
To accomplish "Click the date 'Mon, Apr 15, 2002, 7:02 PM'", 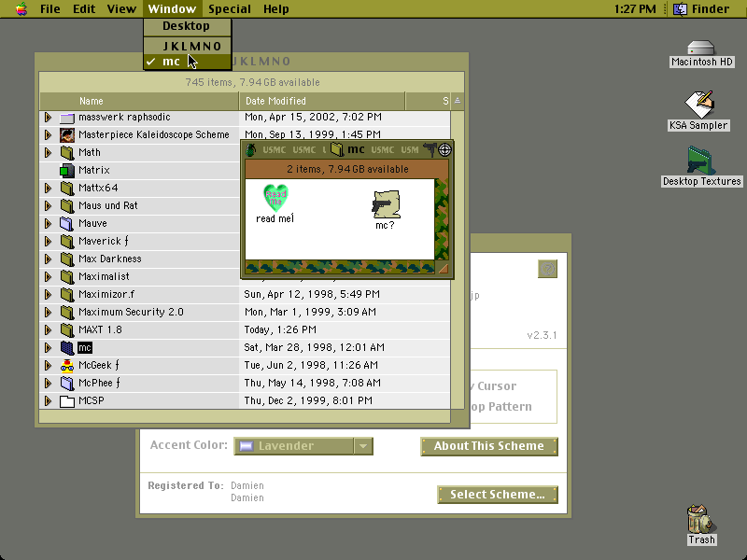I will pos(313,118).
